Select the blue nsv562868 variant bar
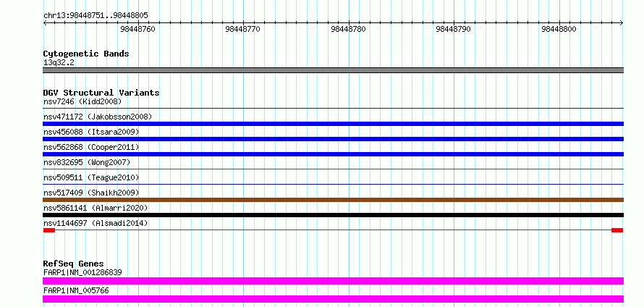The height and width of the screenshot is (307, 644). 333,154
